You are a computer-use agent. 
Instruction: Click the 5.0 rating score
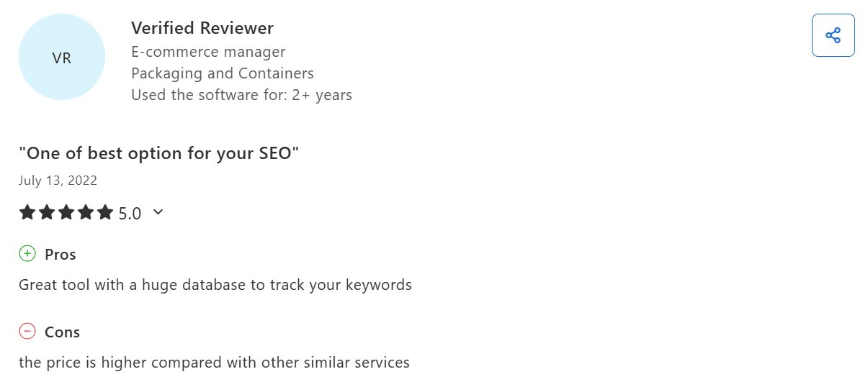tap(130, 213)
